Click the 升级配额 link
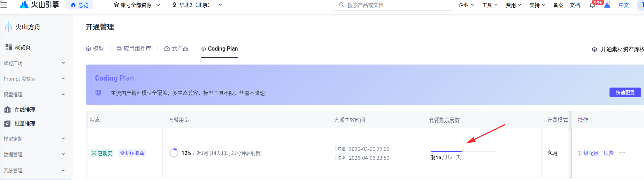This screenshot has height=180, width=644. point(588,153)
